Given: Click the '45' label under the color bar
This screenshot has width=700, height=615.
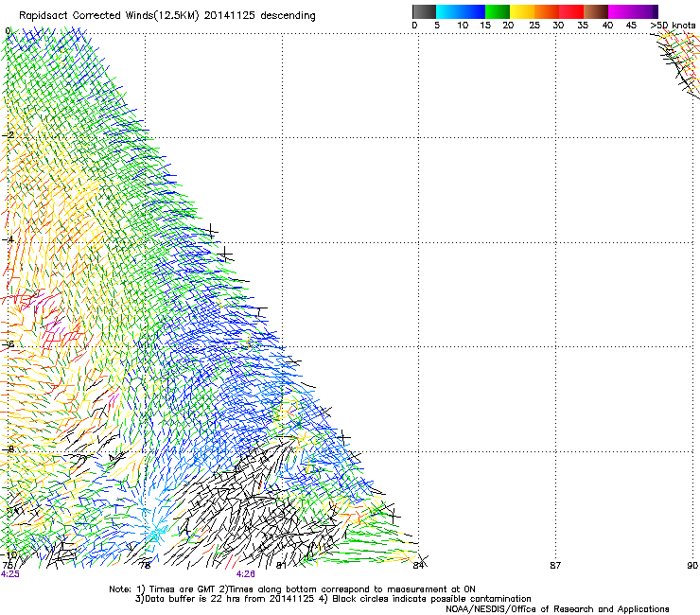Looking at the screenshot, I should pos(631,26).
